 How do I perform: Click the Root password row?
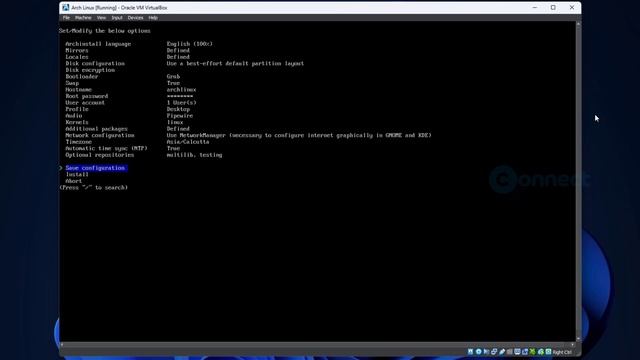(129, 96)
